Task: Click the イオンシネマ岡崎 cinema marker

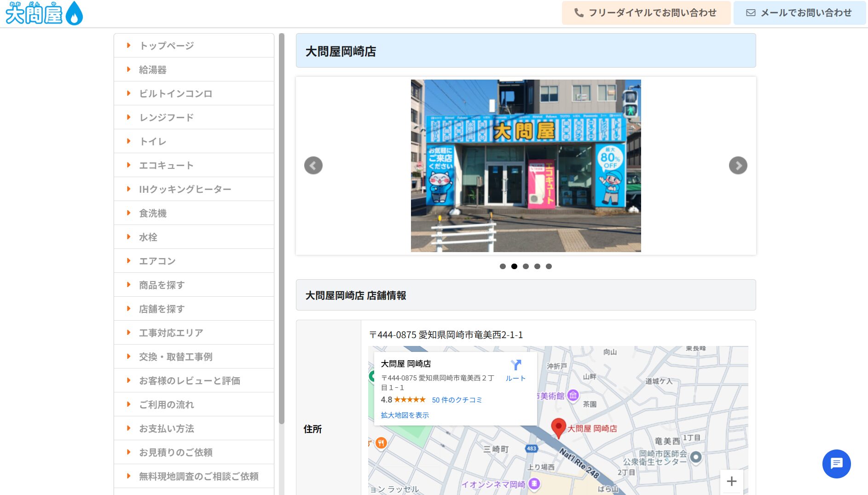Action: coord(534,483)
